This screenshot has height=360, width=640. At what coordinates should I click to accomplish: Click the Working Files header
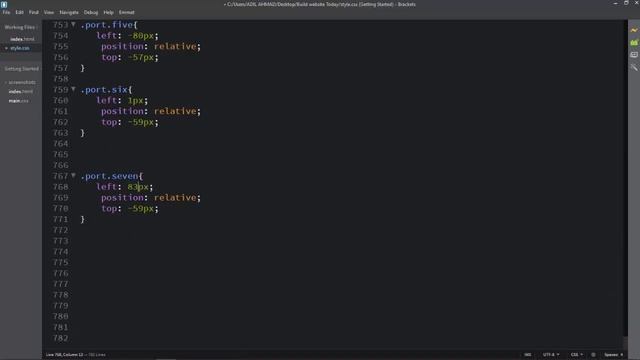click(20, 27)
